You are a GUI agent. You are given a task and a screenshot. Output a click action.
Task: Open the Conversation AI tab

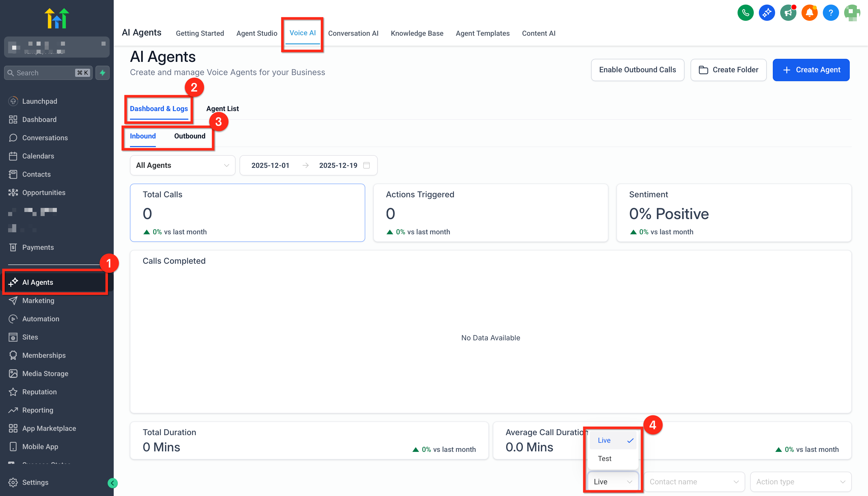tap(353, 33)
